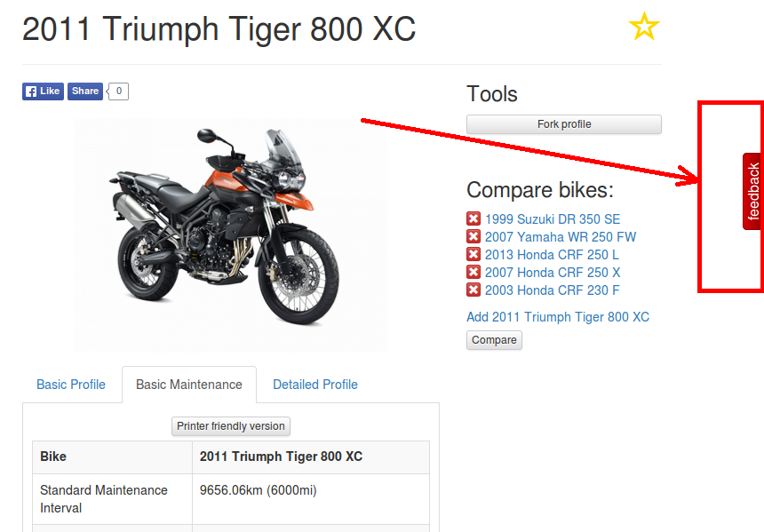Viewport: 764px width, 532px height.
Task: Click the Facebook share count bubble
Action: pyautogui.click(x=117, y=91)
